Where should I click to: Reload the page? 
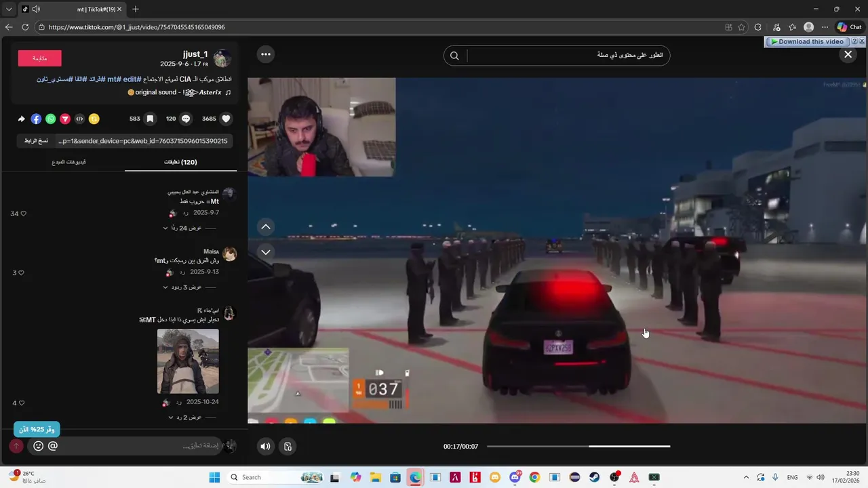25,27
